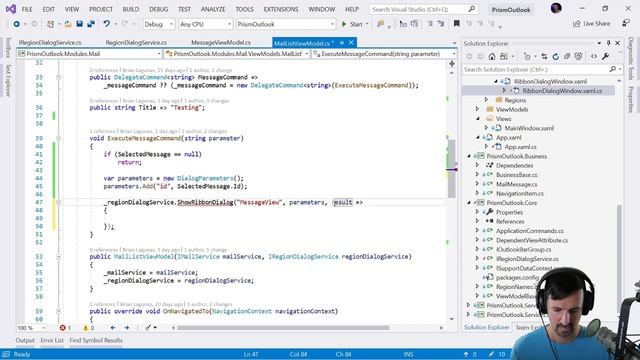Open the BUILD menu

click(131, 9)
